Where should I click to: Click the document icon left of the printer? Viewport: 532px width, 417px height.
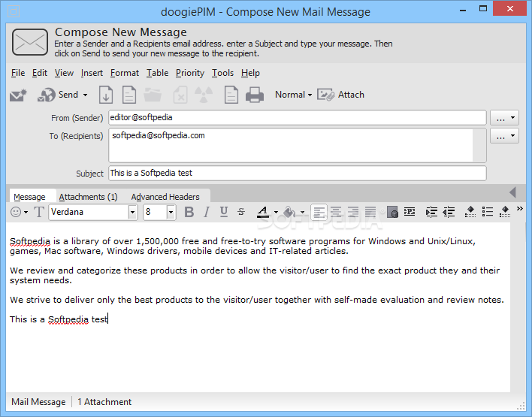(231, 95)
